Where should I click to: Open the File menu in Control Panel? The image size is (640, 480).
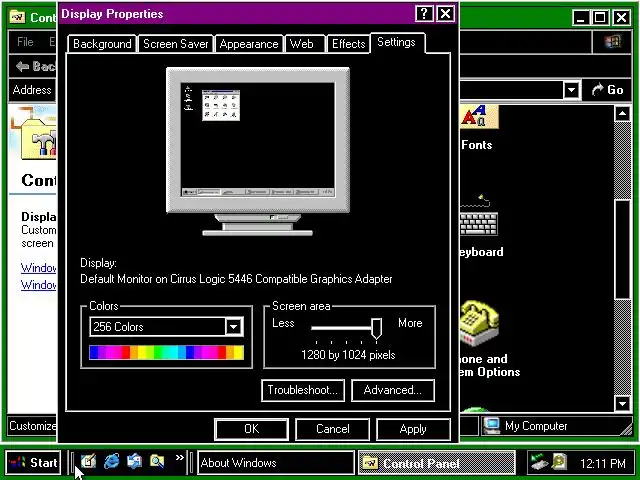25,42
